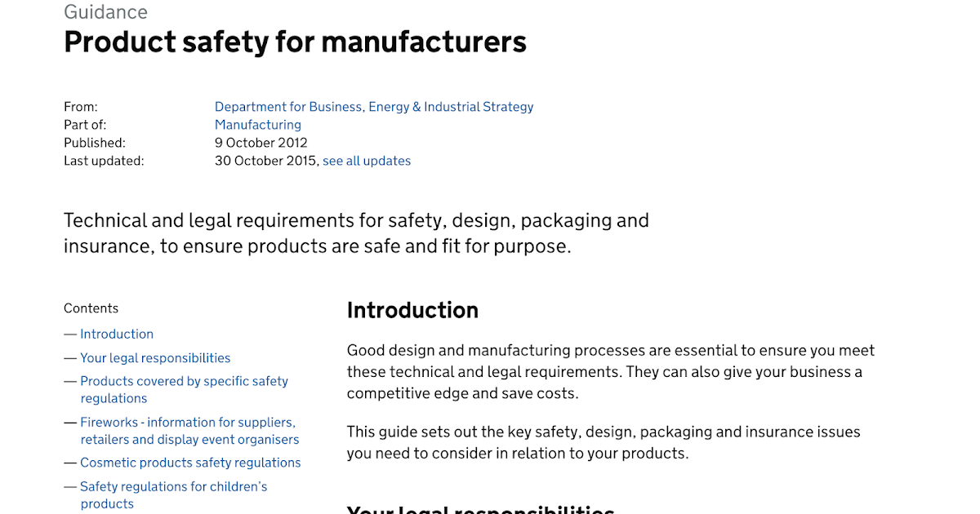The width and height of the screenshot is (980, 514).
Task: Click the page summary paragraph text
Action: 356,233
